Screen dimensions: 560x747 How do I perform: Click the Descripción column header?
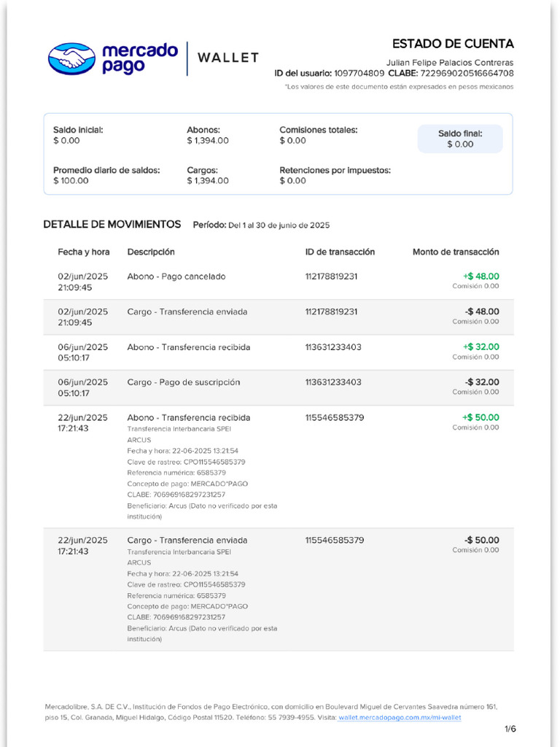pos(151,252)
